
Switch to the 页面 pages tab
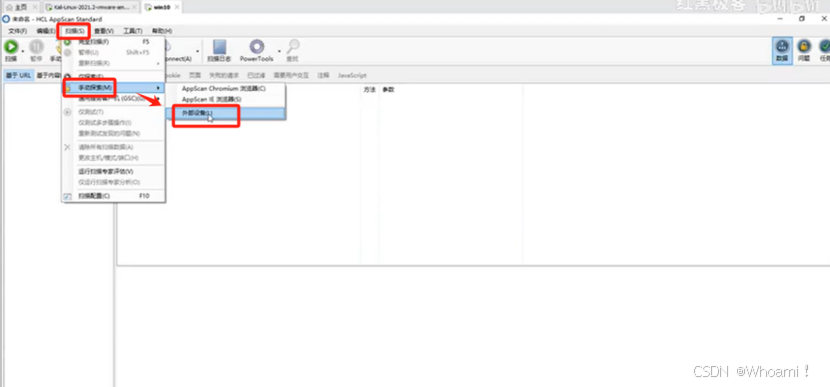pos(195,76)
